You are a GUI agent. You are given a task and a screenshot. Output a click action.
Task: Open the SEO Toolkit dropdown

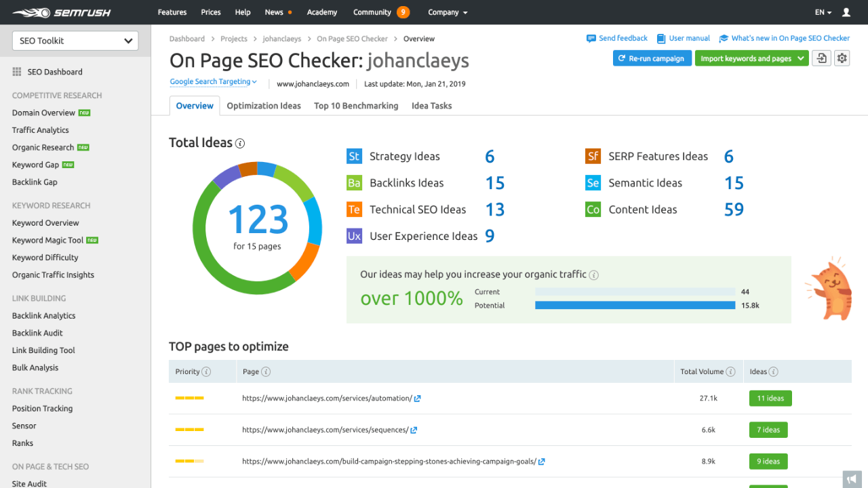[x=75, y=41]
